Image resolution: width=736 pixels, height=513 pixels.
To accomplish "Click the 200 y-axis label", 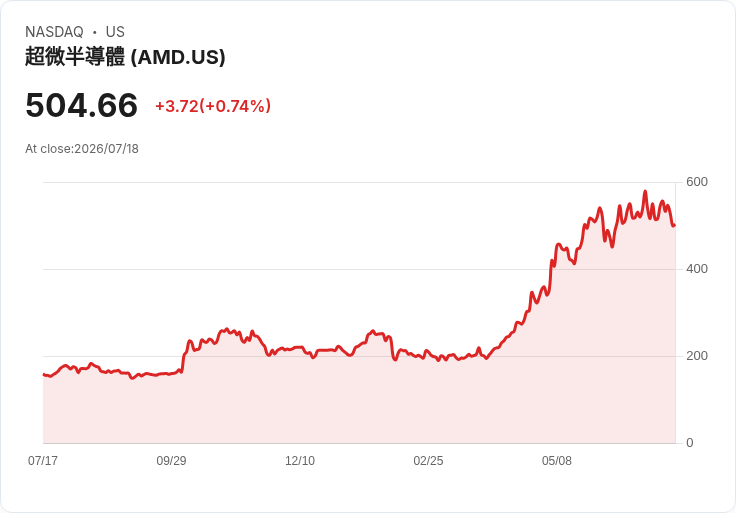I will [x=697, y=356].
